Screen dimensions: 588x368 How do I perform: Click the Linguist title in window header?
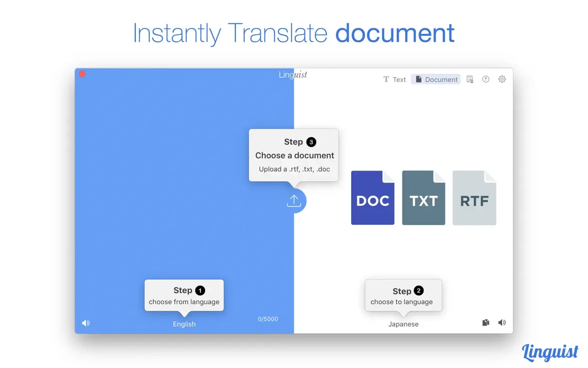293,75
